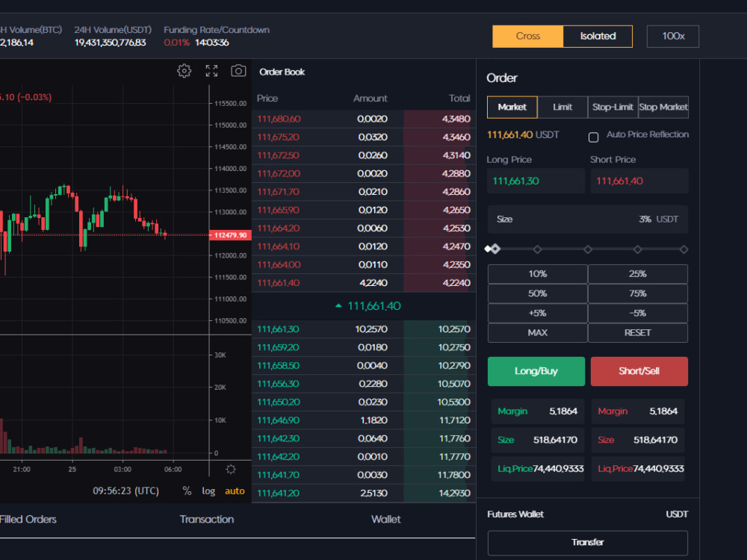This screenshot has width=747, height=560.
Task: Click the last diamond on size slider
Action: click(x=684, y=249)
